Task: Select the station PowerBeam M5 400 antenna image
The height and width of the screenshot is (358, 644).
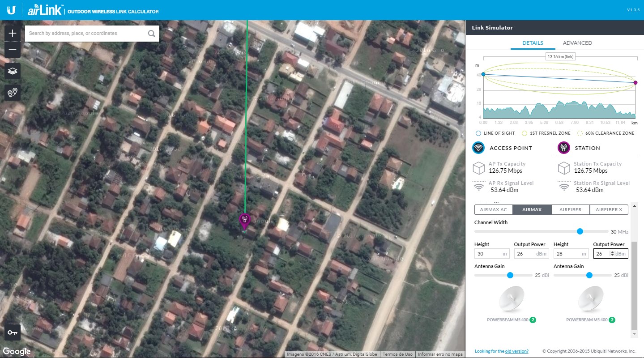Action: tap(591, 299)
